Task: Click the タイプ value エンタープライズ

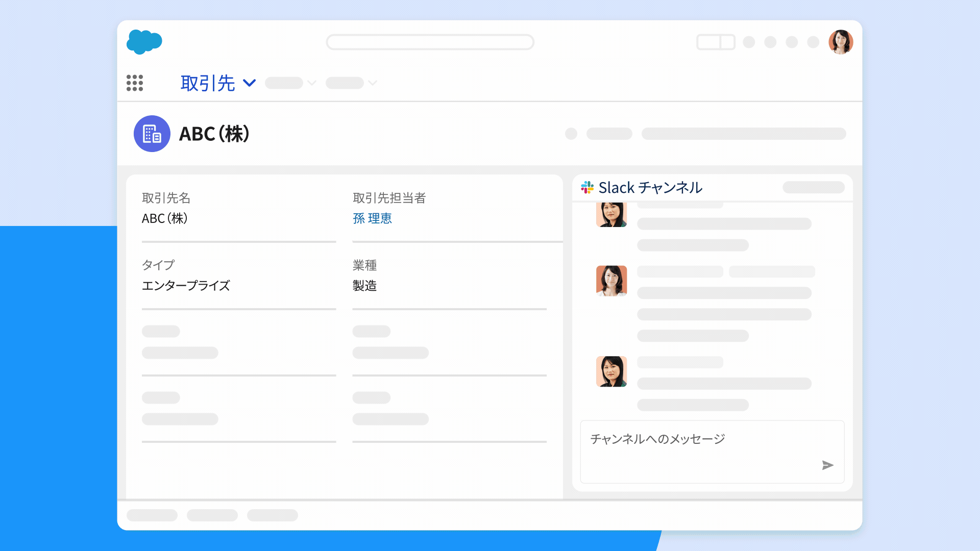Action: pos(186,286)
